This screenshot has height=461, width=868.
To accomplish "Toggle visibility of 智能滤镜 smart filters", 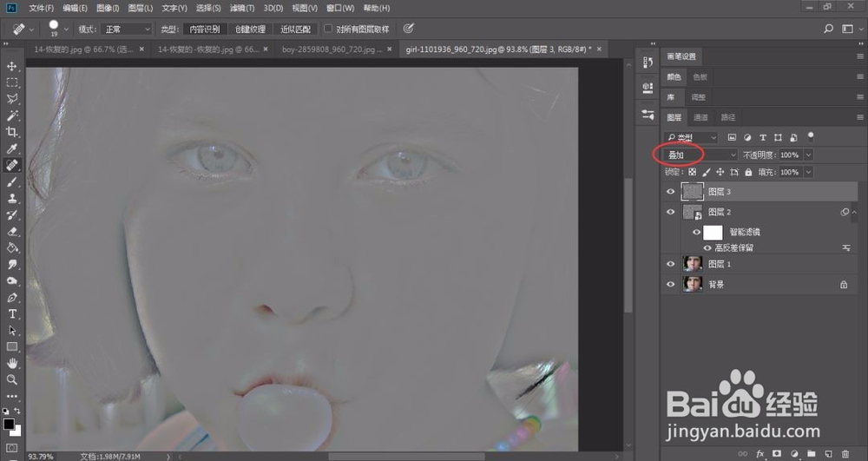I will click(696, 232).
